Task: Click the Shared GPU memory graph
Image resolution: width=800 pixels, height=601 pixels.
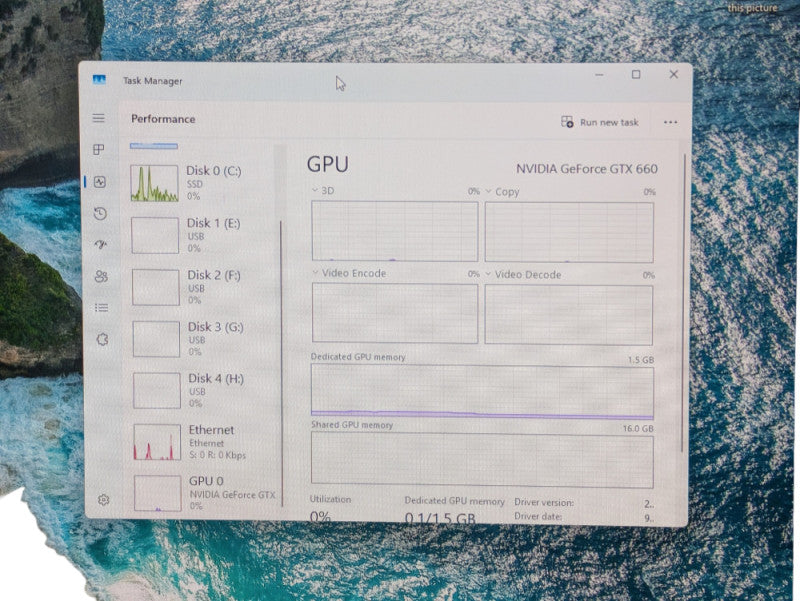Action: pos(482,460)
